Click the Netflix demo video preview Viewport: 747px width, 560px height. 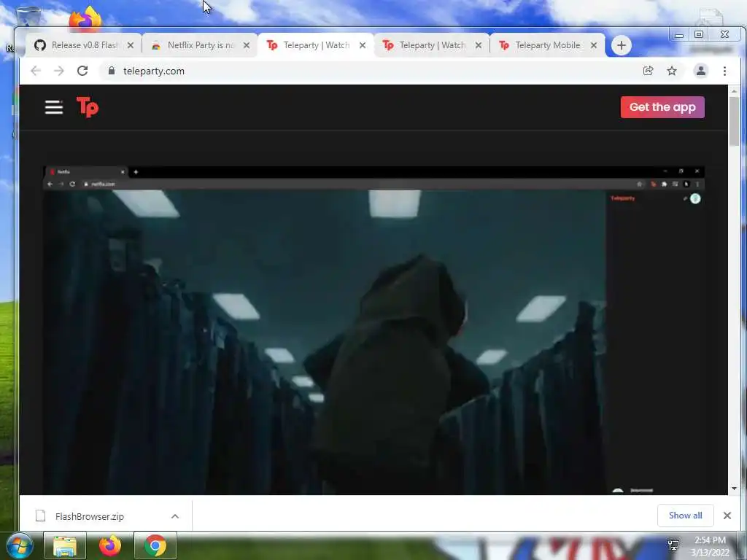coord(373,330)
